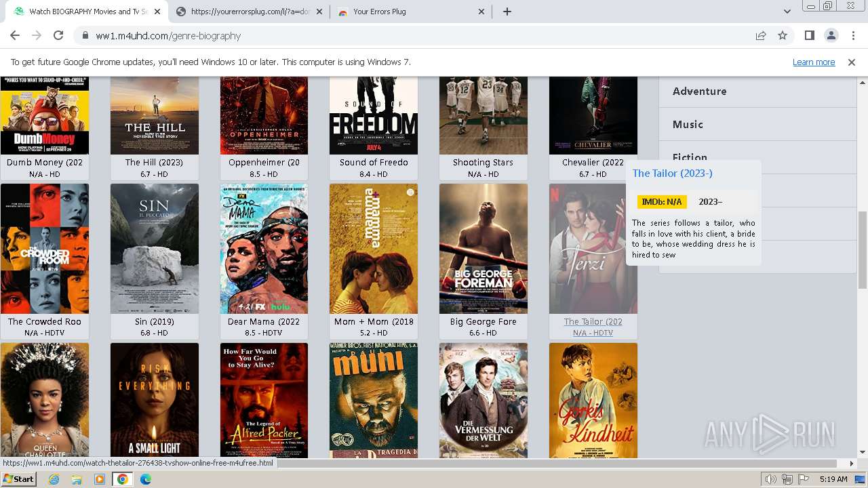Click the Action Center flag tray icon

(x=802, y=479)
